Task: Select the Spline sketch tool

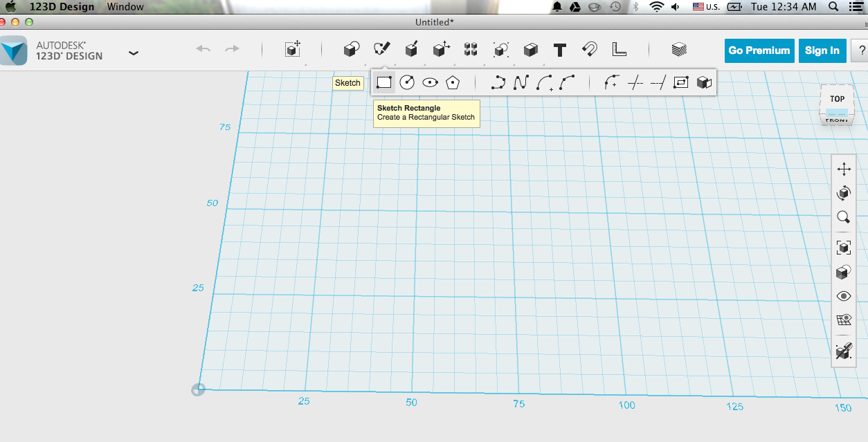Action: tap(521, 83)
